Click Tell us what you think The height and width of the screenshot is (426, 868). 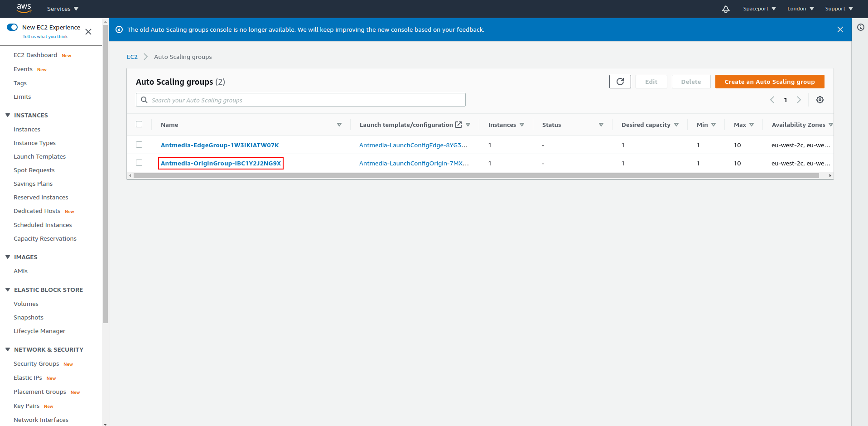45,37
